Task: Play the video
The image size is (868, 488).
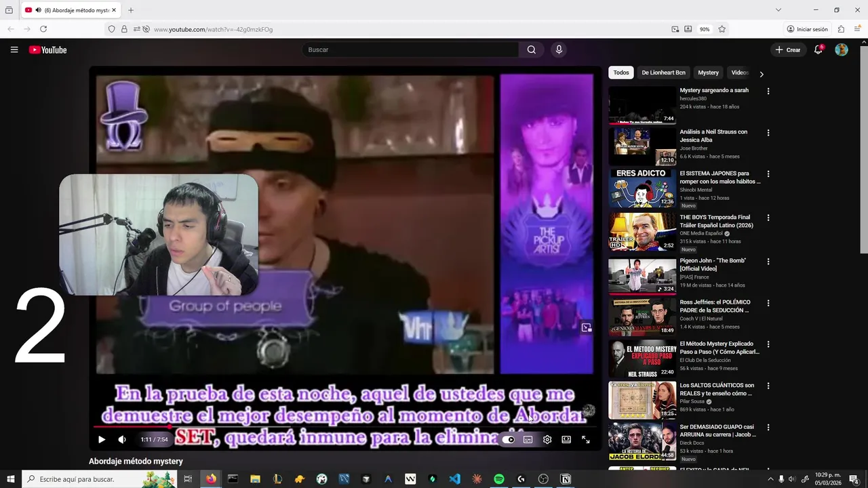Action: click(x=102, y=439)
